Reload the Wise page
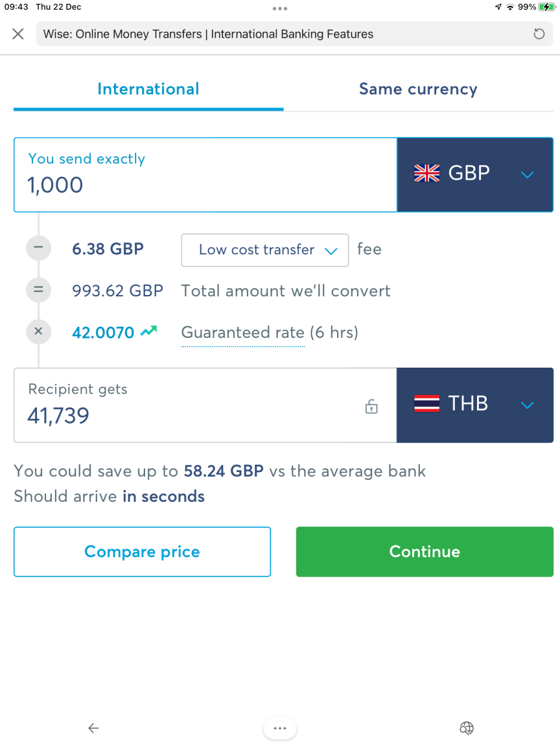 pyautogui.click(x=539, y=34)
